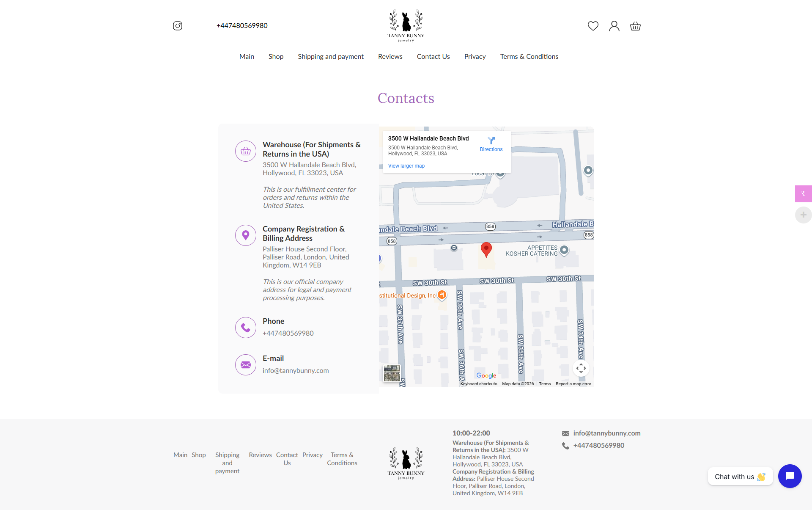Switch map to satellite view thumbnail
This screenshot has width=812, height=510.
click(392, 373)
